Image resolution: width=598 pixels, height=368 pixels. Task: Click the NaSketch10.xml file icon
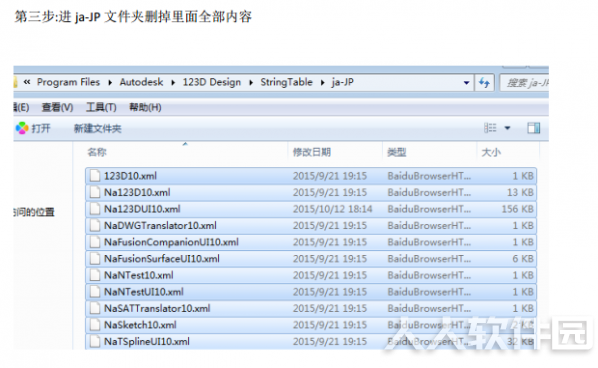[x=94, y=325]
